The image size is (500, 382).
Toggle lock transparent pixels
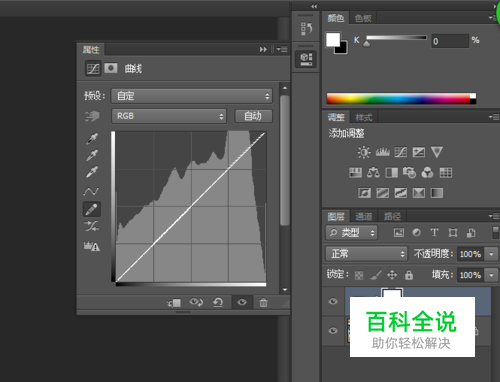[359, 275]
